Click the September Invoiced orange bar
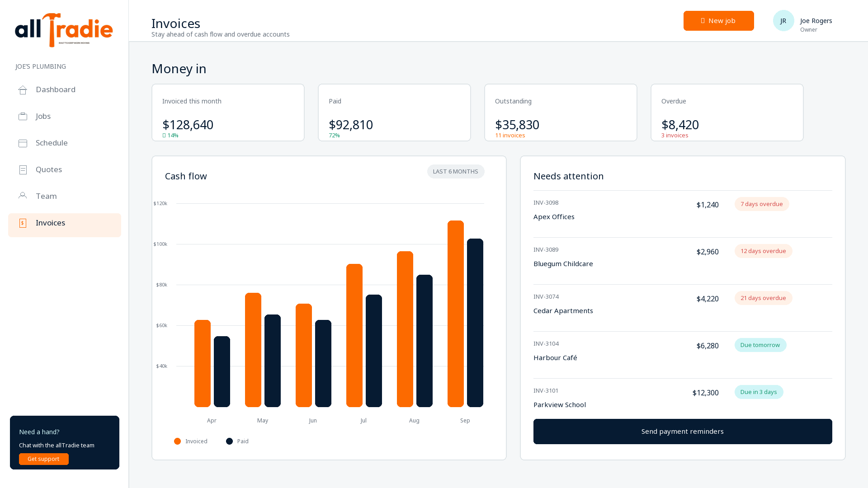 (x=456, y=314)
